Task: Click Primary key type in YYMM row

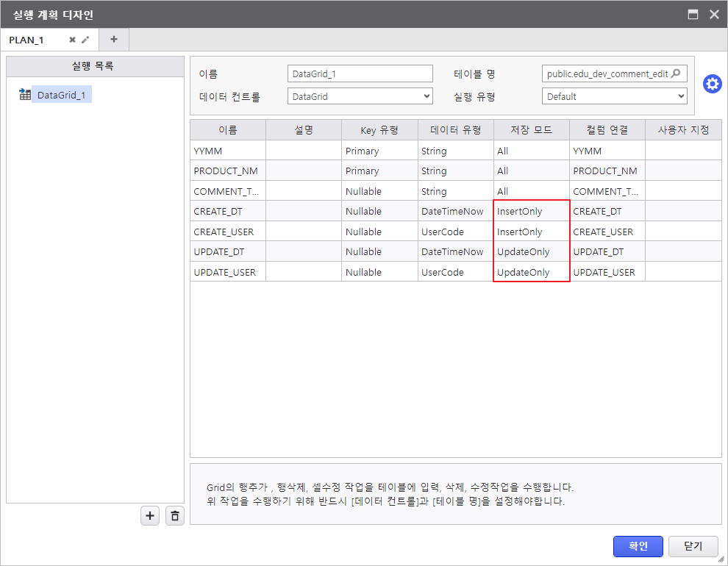Action: pyautogui.click(x=379, y=151)
